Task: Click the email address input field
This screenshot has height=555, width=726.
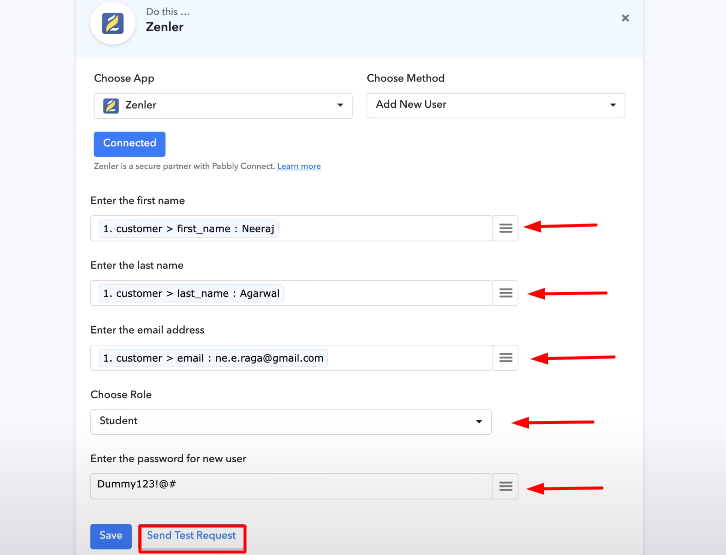Action: tap(291, 358)
